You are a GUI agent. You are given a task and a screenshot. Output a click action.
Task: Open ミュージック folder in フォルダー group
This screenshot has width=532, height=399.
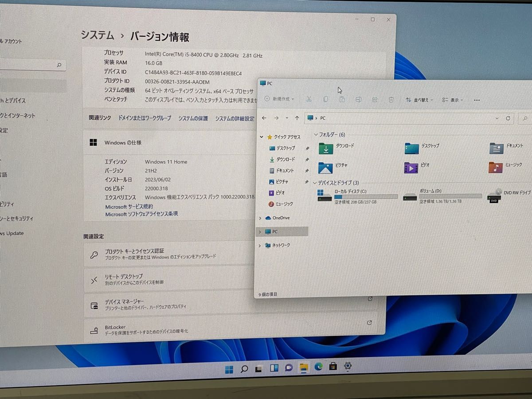[505, 167]
